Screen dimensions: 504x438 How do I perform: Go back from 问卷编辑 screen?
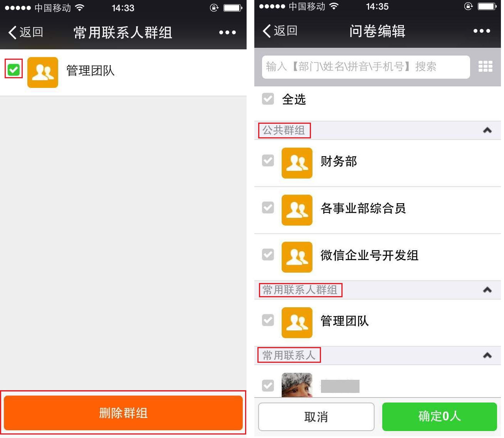coord(280,31)
